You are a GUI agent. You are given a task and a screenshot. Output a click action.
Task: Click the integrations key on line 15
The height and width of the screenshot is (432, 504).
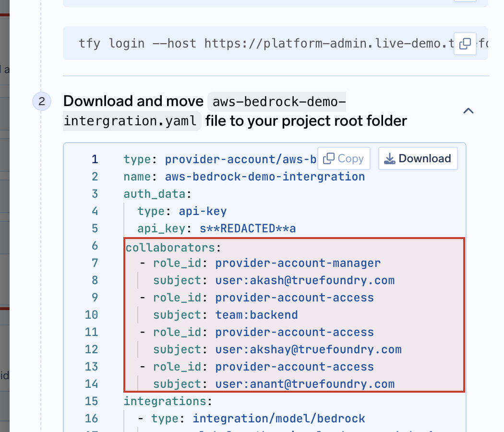165,401
